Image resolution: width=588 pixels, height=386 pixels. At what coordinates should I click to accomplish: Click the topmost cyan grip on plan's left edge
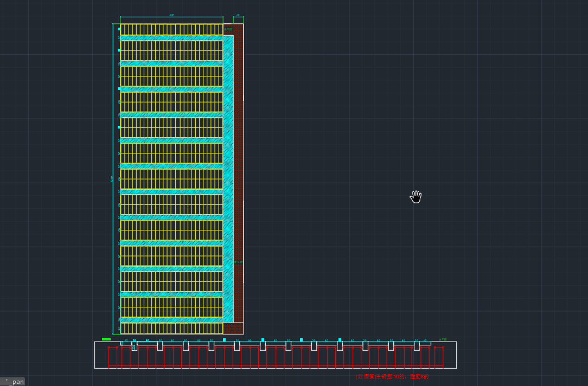[119, 29]
